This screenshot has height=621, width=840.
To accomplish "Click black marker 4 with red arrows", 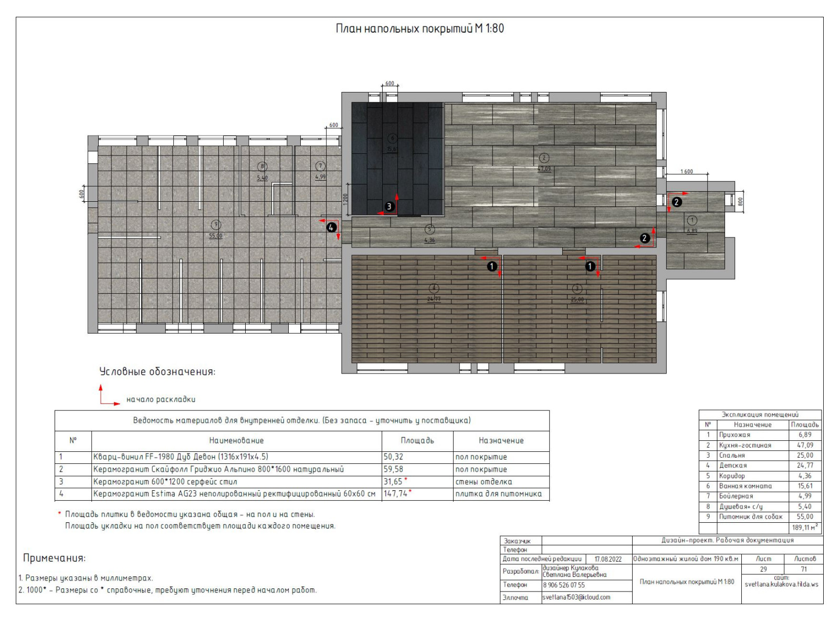I will (x=331, y=227).
